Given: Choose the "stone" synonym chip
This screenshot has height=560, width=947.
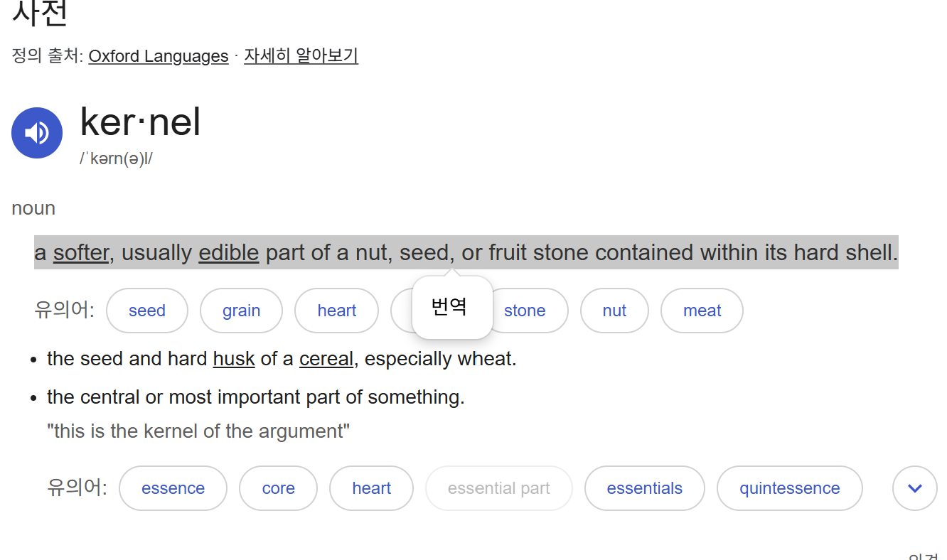Looking at the screenshot, I should coord(525,311).
